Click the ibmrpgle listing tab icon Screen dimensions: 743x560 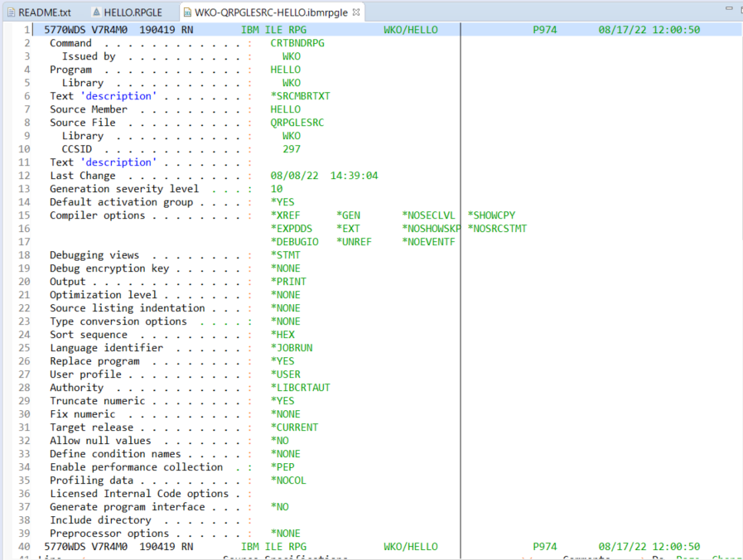click(x=186, y=12)
